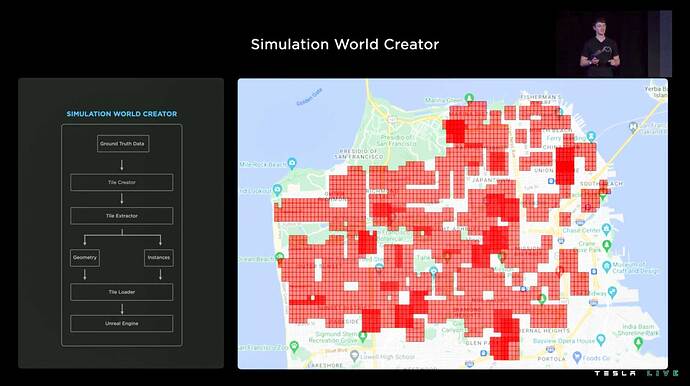
Task: Click the Highway 101 shield in Presidio
Action: click(x=391, y=119)
